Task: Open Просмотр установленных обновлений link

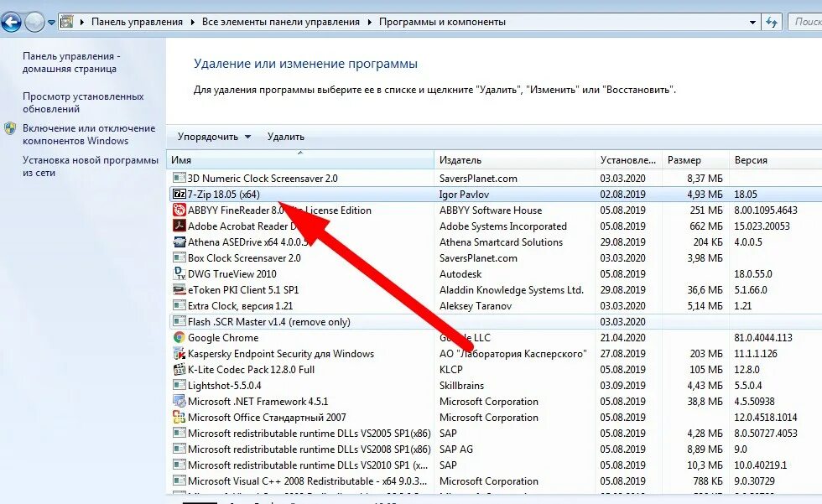Action: click(83, 102)
